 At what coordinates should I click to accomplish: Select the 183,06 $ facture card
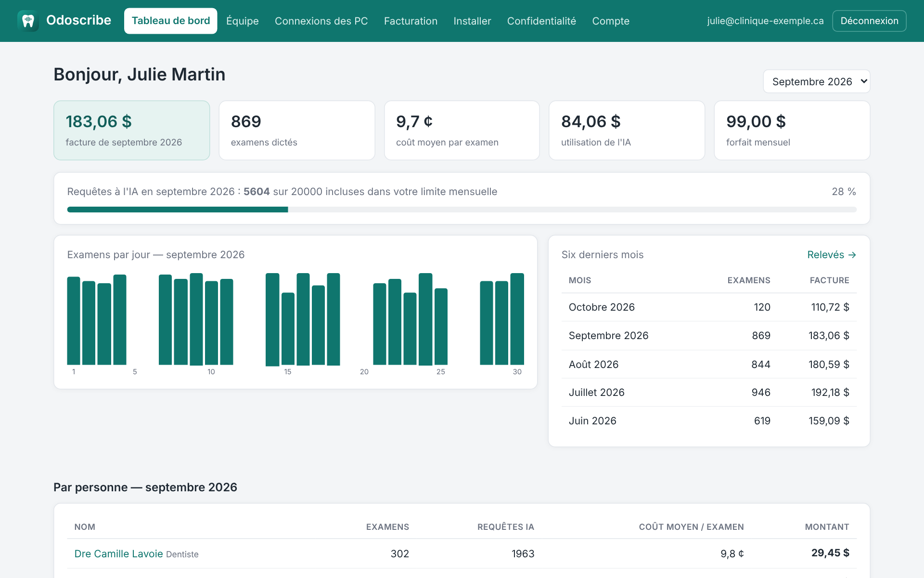[x=131, y=130]
